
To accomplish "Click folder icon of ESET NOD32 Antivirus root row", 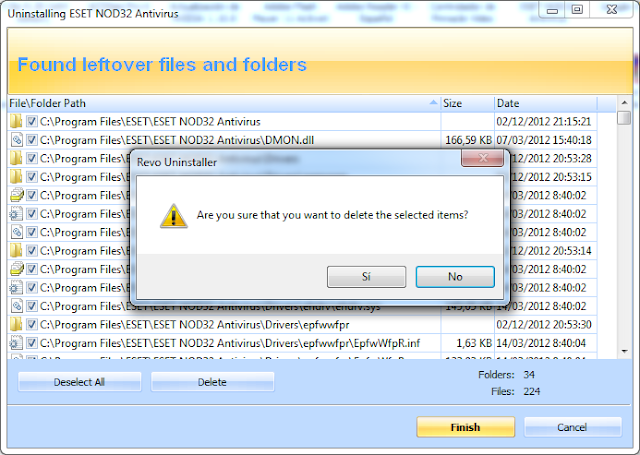I will [16, 122].
